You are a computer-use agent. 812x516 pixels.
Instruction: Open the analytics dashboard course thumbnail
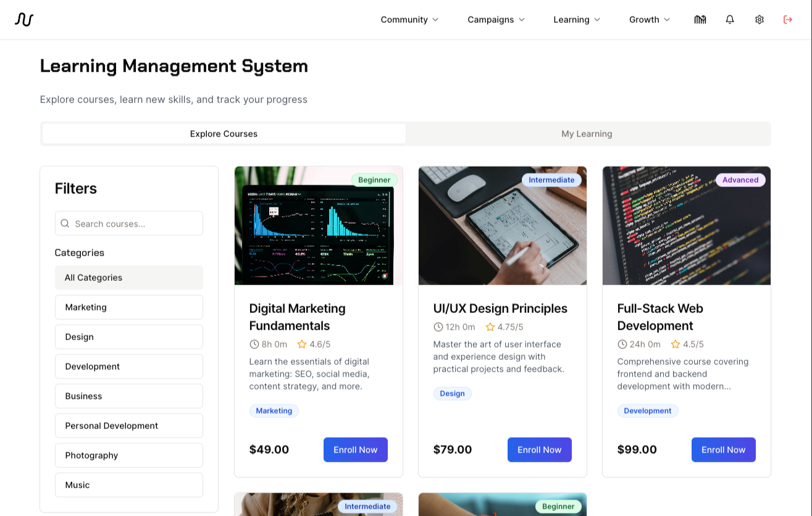[319, 226]
